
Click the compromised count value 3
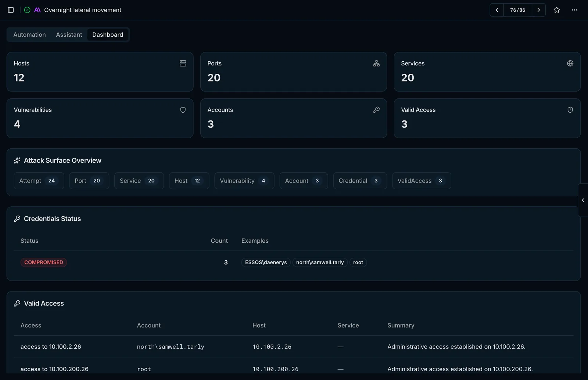pyautogui.click(x=226, y=262)
